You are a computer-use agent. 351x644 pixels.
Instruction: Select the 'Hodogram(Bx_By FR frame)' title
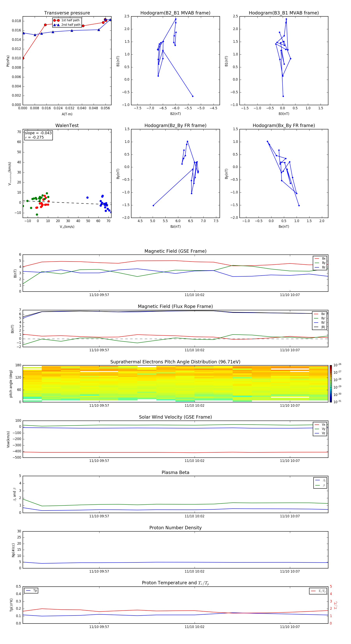(284, 125)
